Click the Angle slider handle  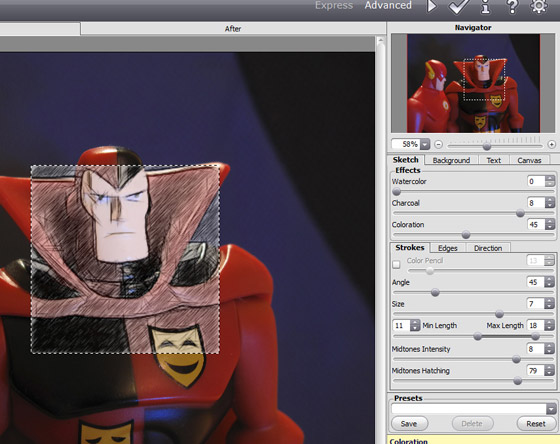point(435,293)
